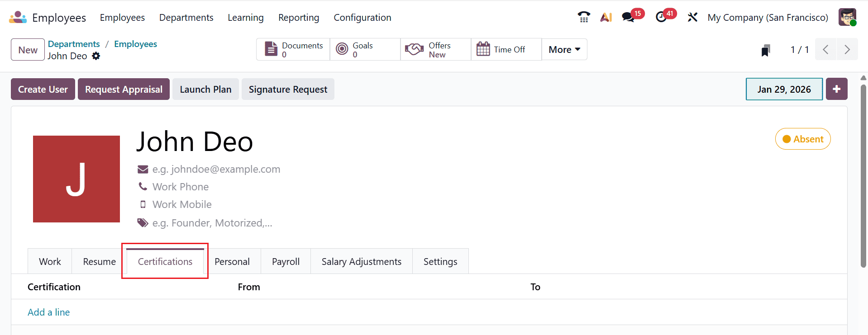The height and width of the screenshot is (335, 868).
Task: Switch to the Payroll tab
Action: [286, 261]
